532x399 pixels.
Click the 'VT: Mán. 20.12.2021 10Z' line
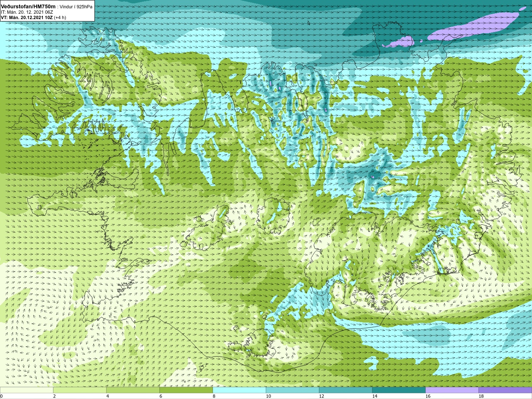(x=27, y=17)
